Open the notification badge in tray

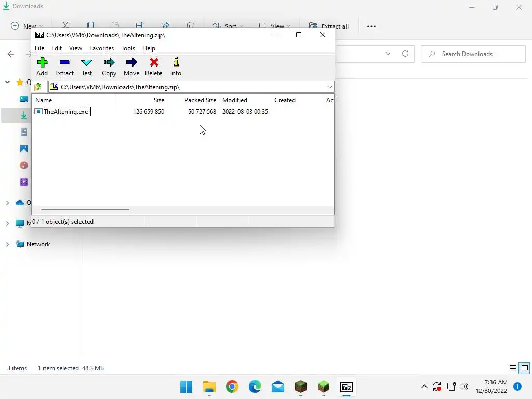pyautogui.click(x=517, y=387)
